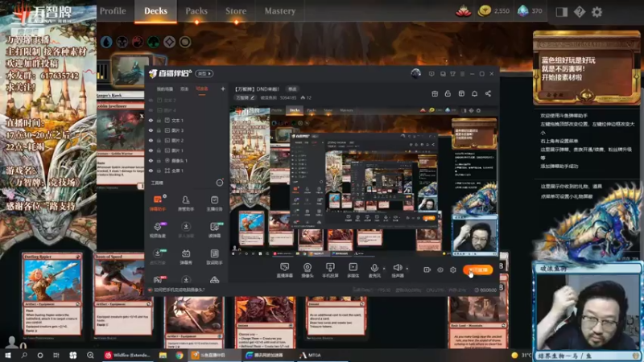This screenshot has height=362, width=644.
Task: Open Windows Start menu
Action: click(8, 355)
